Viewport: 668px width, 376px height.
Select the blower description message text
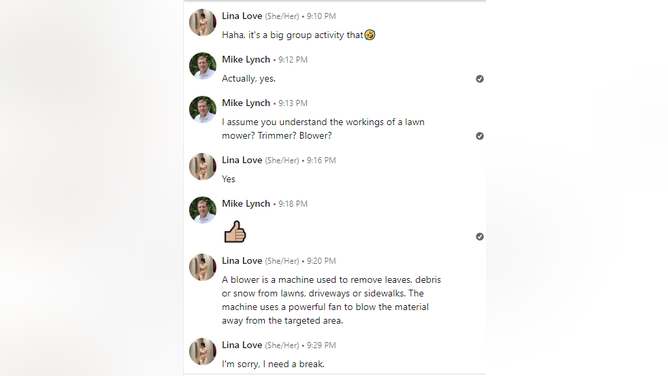coord(331,300)
